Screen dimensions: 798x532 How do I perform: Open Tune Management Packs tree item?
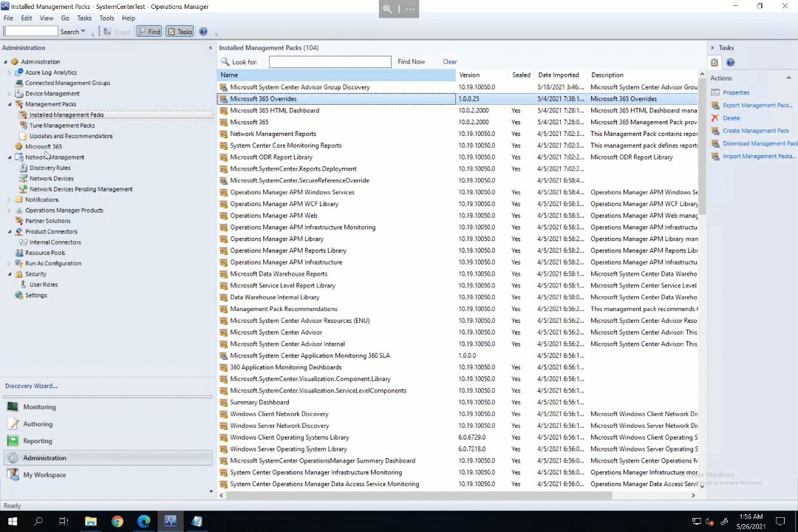coord(62,125)
